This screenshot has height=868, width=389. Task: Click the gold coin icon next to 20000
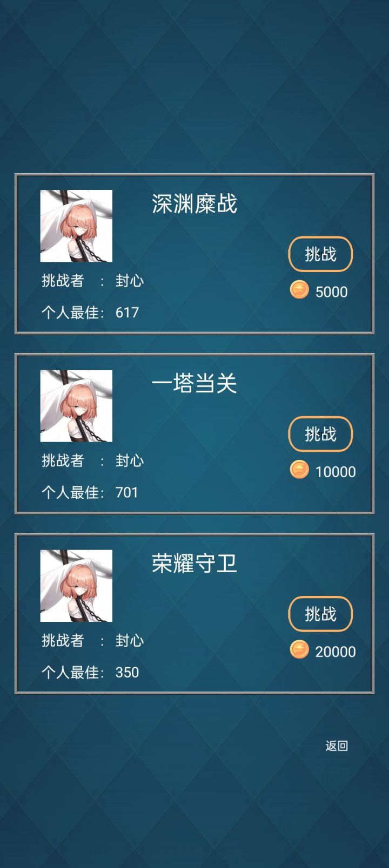299,649
